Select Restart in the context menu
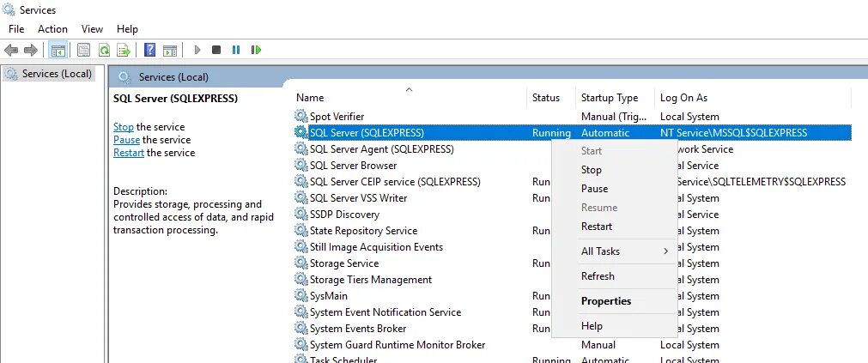The image size is (868, 363). 597,227
